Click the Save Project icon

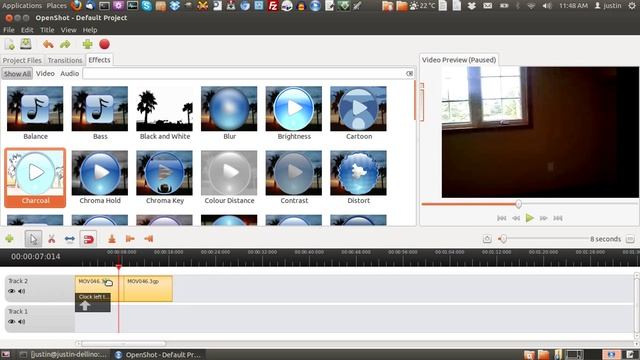click(26, 44)
